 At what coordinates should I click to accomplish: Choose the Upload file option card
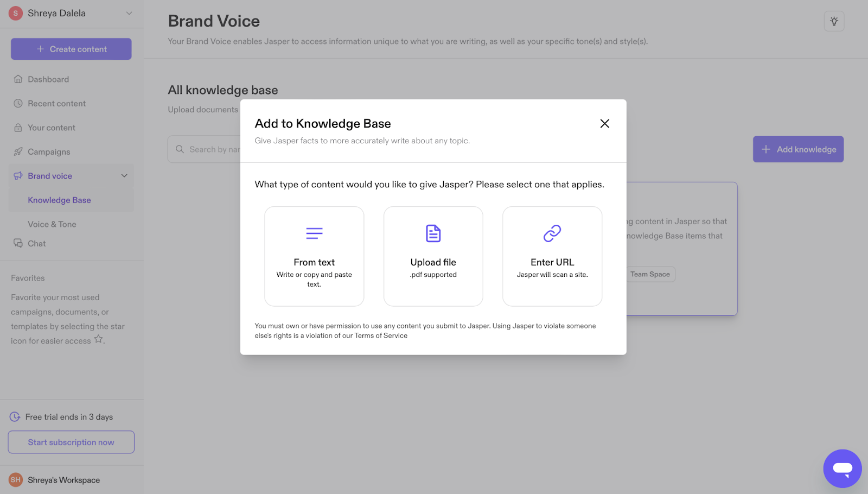point(433,256)
